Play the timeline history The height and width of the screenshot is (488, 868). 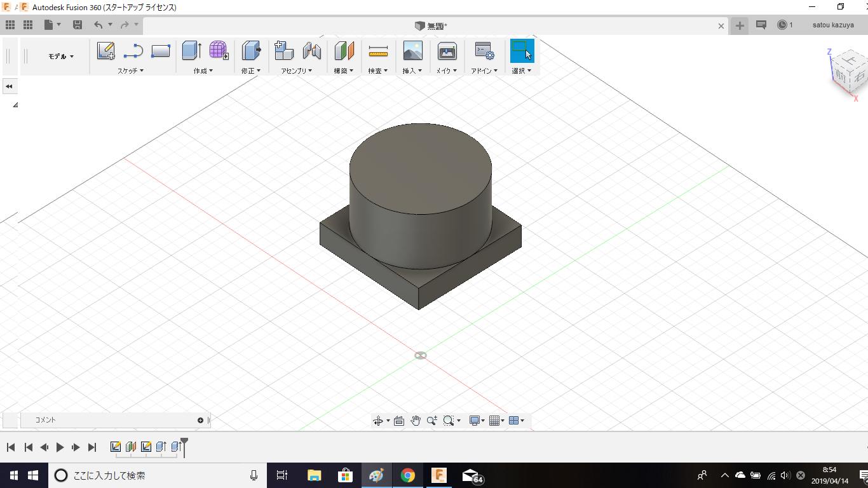point(60,447)
